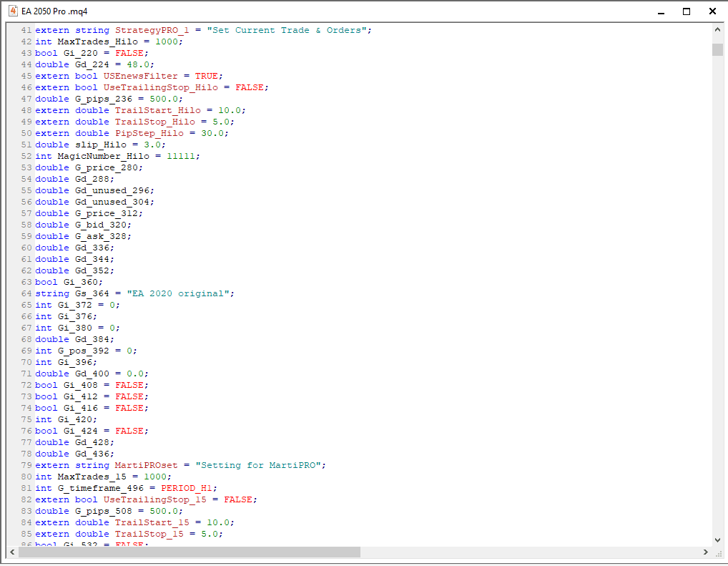Click the vertical scrollbar down arrow
Image resolution: width=728 pixels, height=566 pixels.
point(717,540)
